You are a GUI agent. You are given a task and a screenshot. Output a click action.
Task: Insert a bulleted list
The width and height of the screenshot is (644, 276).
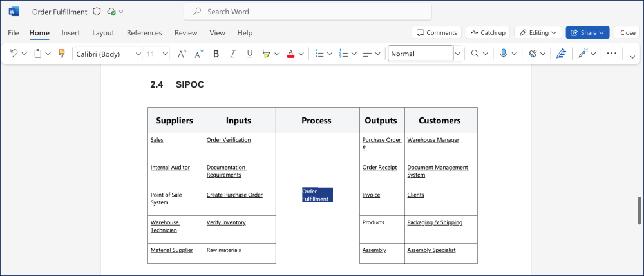point(319,54)
